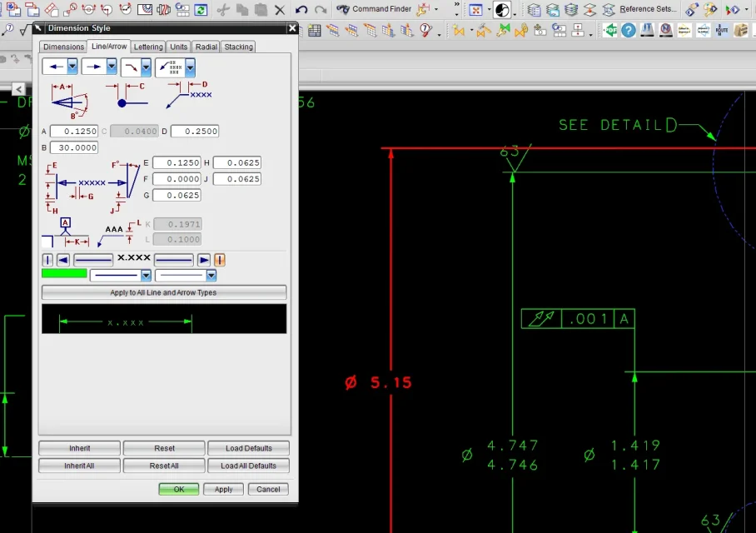The image size is (756, 533).
Task: Toggle the highlighted right extension line button
Action: coord(220,260)
